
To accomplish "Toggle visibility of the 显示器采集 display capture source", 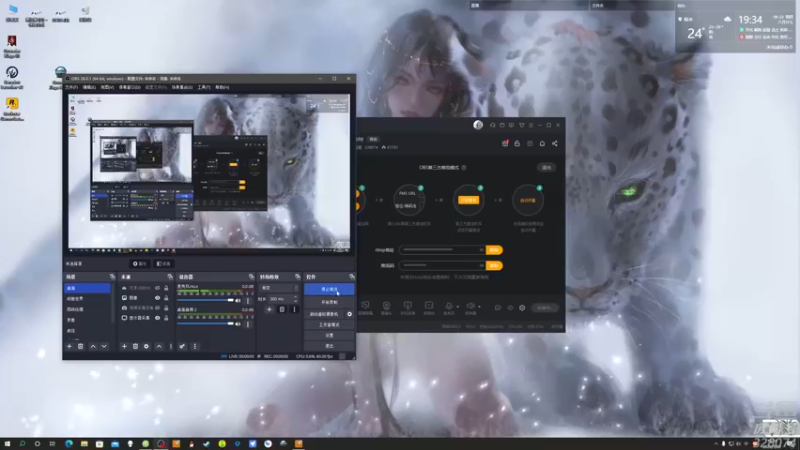I will click(157, 317).
